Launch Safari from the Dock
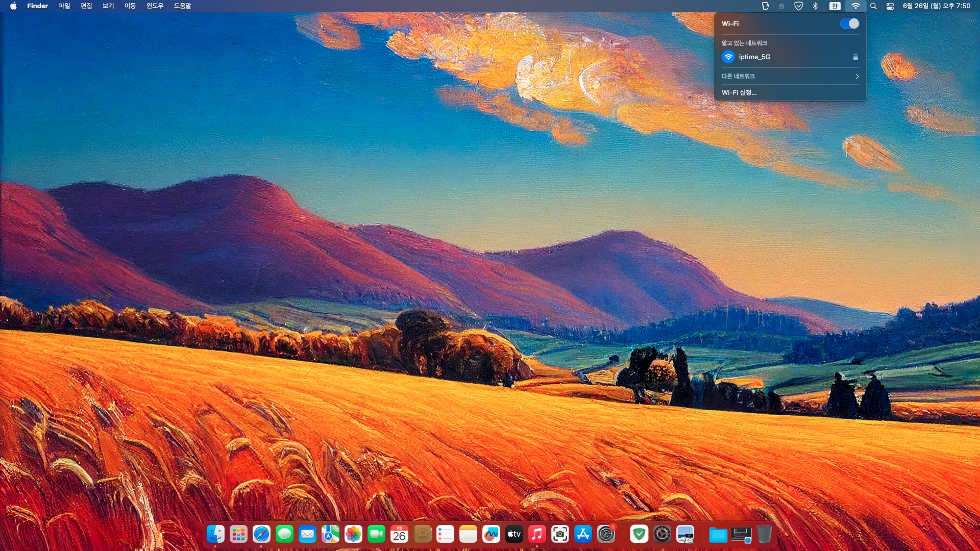Screen dimensions: 980x551 point(261,534)
